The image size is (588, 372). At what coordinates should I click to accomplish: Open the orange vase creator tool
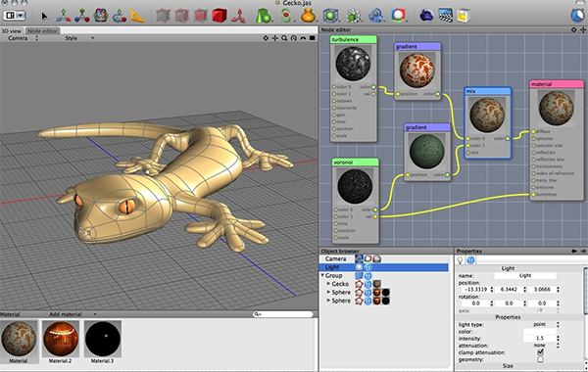tap(309, 16)
